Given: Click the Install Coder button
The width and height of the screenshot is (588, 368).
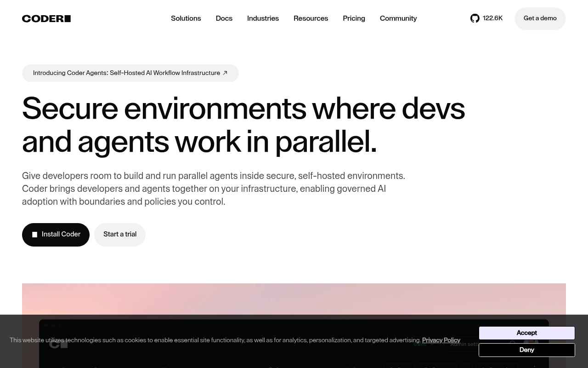Looking at the screenshot, I should pyautogui.click(x=56, y=235).
